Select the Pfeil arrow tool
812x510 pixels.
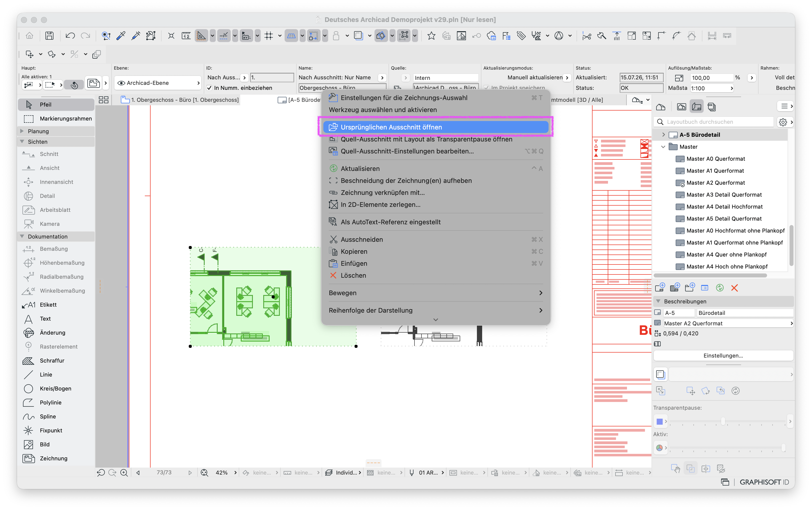[56, 105]
